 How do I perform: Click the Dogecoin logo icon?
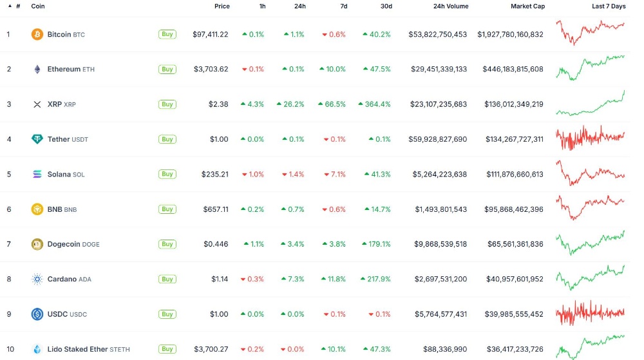(37, 244)
